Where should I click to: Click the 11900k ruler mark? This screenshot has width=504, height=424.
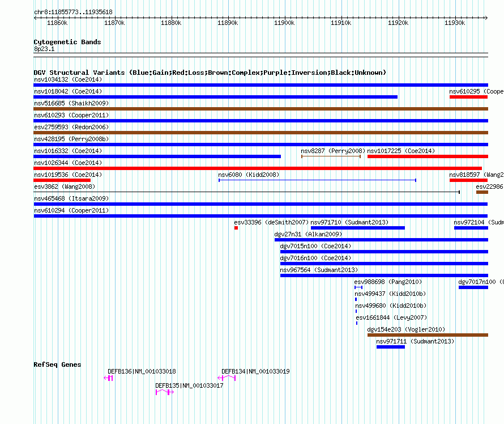[x=284, y=23]
